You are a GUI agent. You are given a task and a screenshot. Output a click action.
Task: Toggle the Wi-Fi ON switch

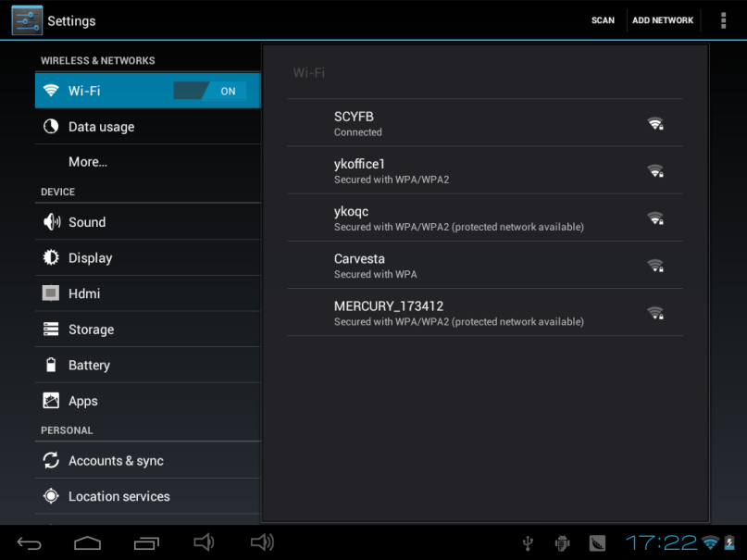(x=209, y=91)
